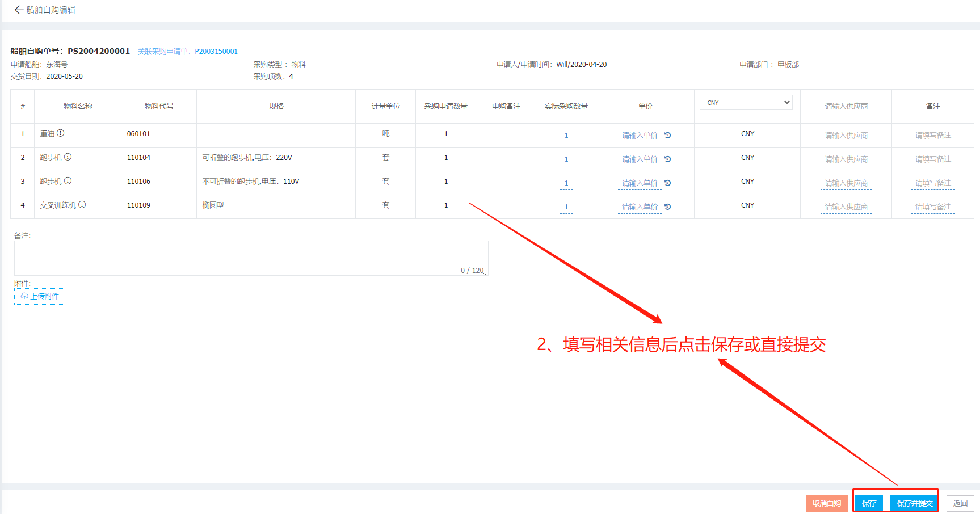Click unit price field in 重油 row
Viewport: 980px width, 514px height.
(640, 136)
